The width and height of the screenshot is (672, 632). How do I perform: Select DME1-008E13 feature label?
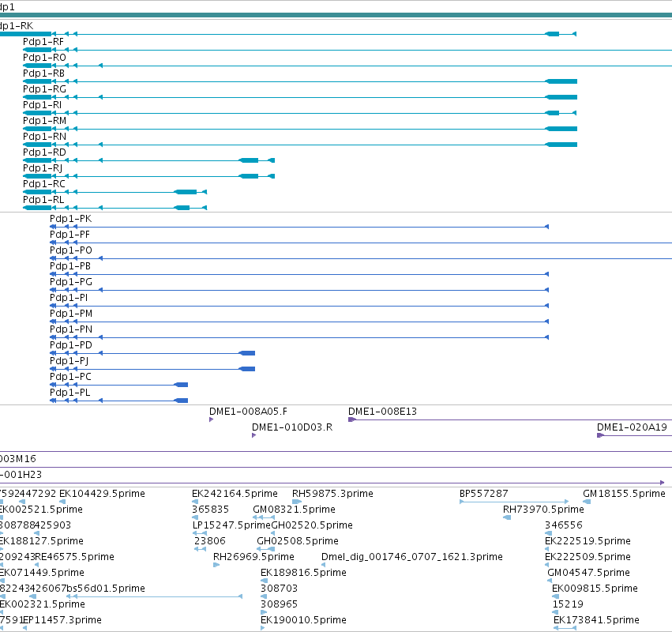tap(383, 412)
